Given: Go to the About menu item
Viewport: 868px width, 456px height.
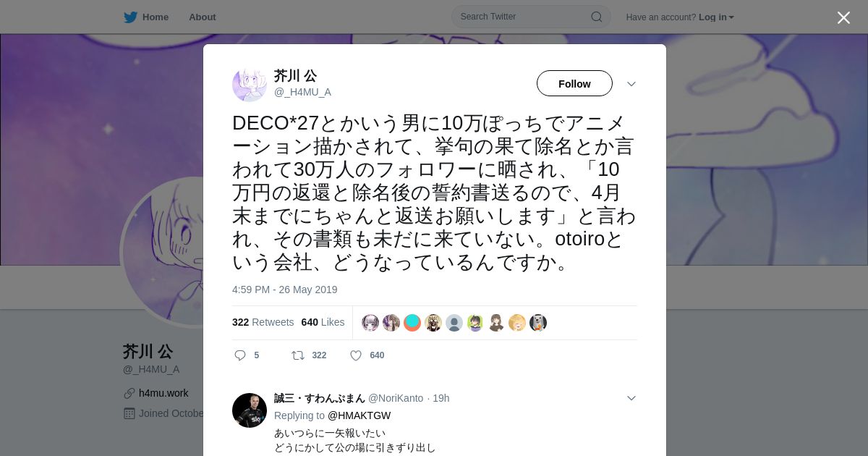Looking at the screenshot, I should coord(203,17).
